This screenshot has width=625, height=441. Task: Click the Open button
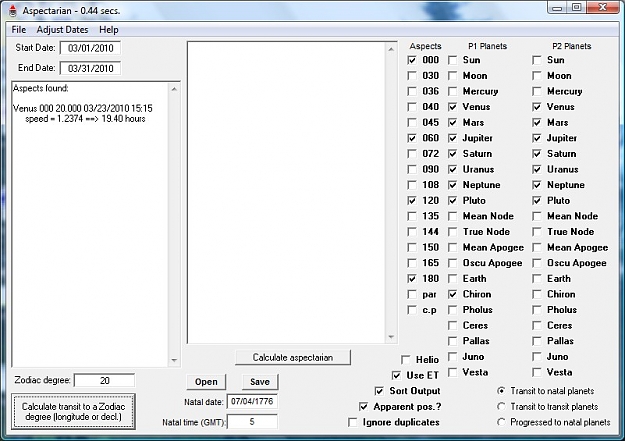coord(206,382)
